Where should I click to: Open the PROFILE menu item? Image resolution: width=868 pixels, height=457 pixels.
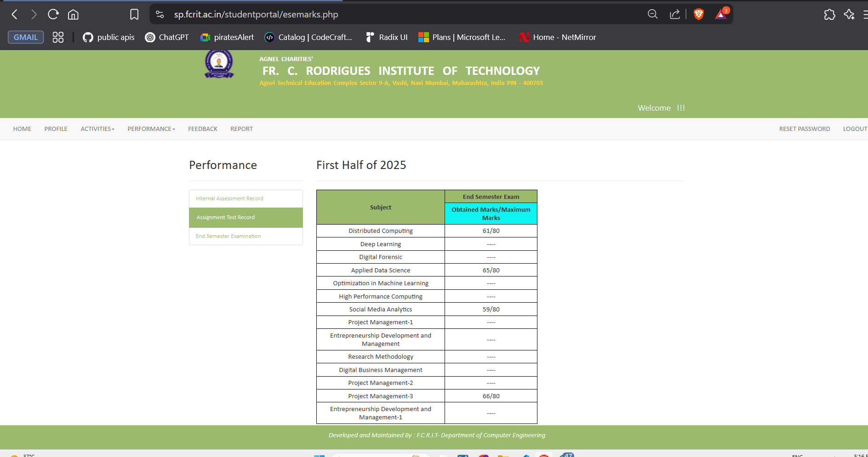pyautogui.click(x=56, y=129)
